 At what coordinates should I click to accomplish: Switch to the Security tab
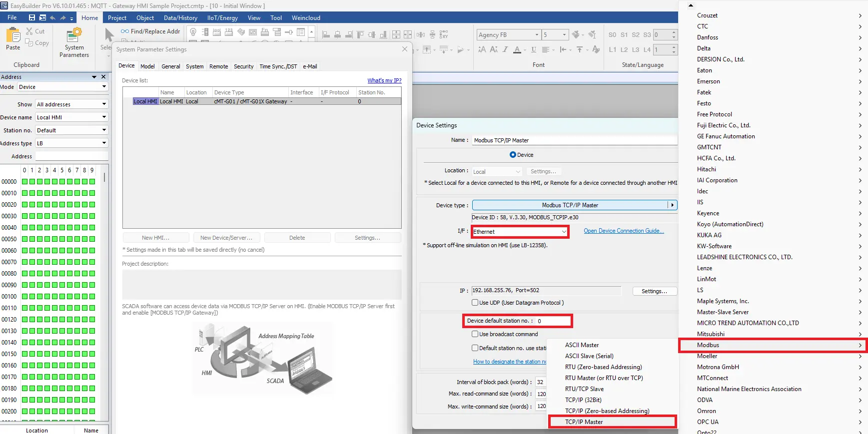pyautogui.click(x=243, y=66)
